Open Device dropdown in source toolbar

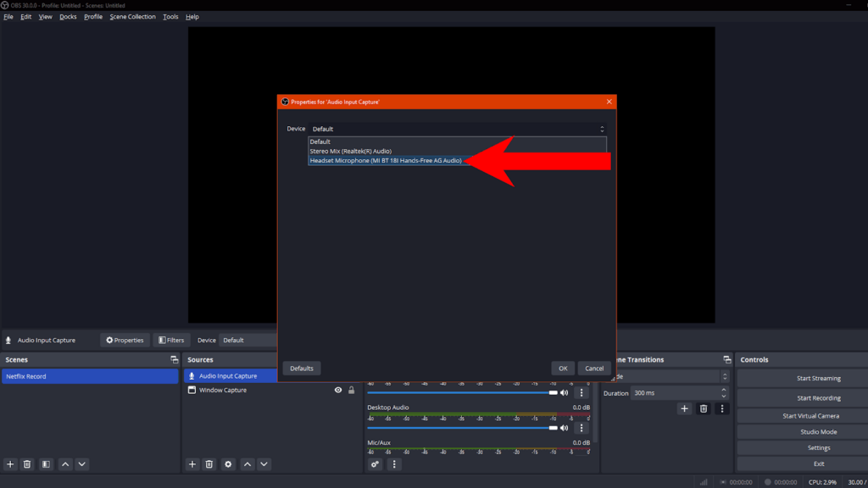(x=248, y=341)
